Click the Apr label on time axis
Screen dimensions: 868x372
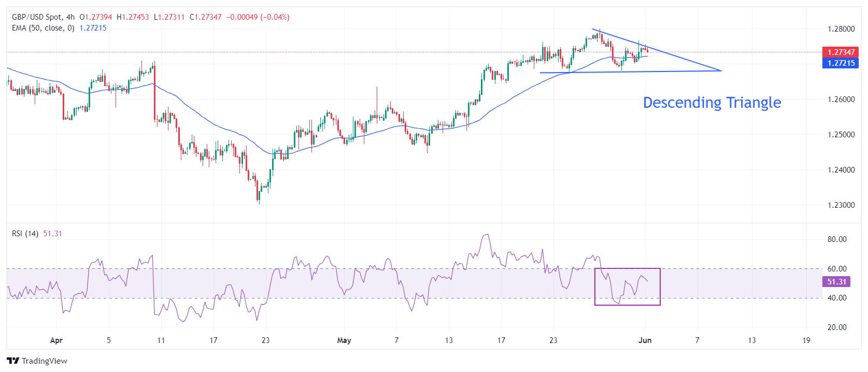(x=56, y=340)
